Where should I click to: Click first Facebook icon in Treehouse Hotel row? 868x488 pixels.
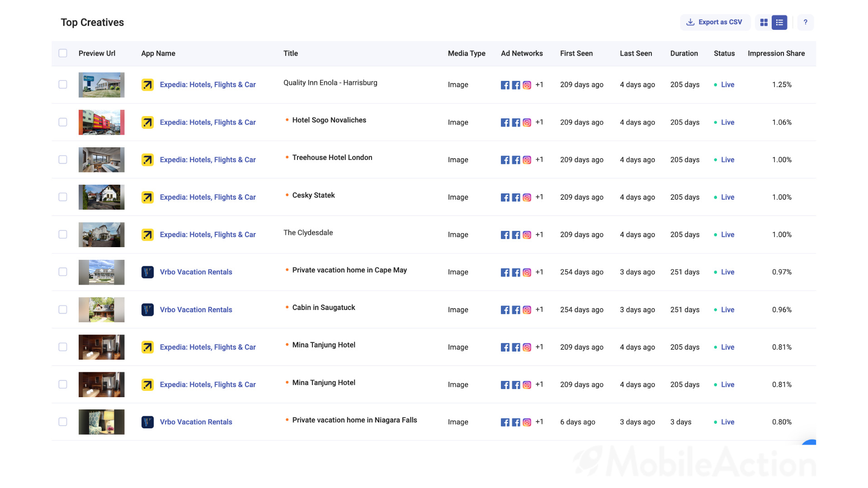pos(505,160)
